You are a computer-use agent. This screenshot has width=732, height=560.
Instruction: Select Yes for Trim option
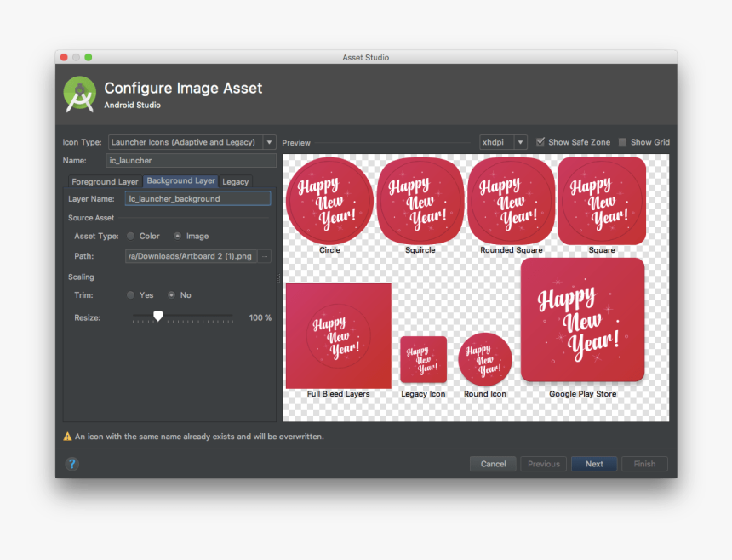pos(130,294)
